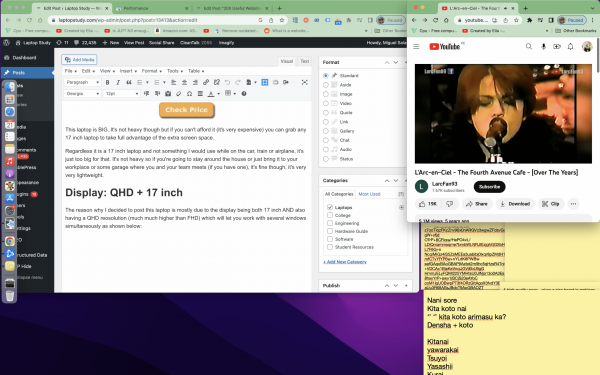The width and height of the screenshot is (600, 375).
Task: Open the Georgia font family dropdown
Action: [x=82, y=94]
